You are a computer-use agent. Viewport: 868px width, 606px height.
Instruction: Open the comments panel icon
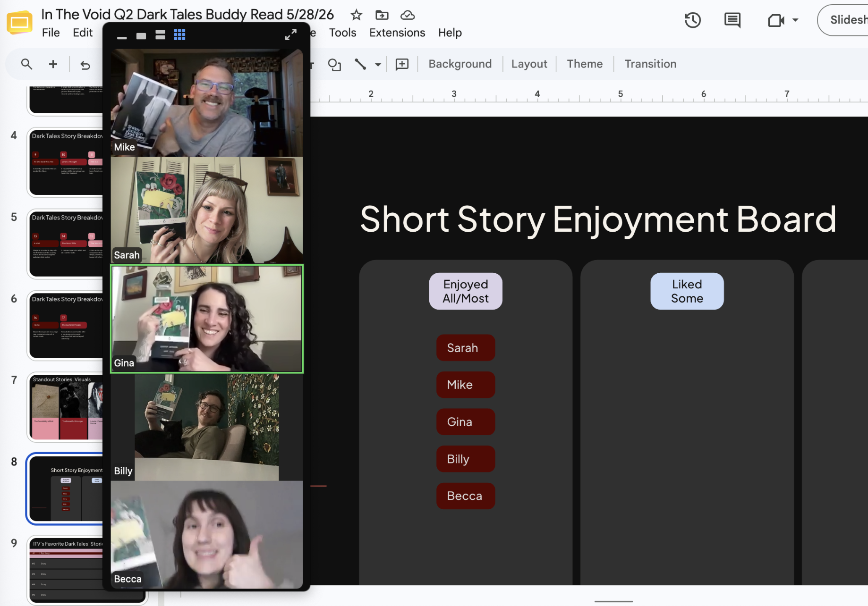pyautogui.click(x=732, y=20)
